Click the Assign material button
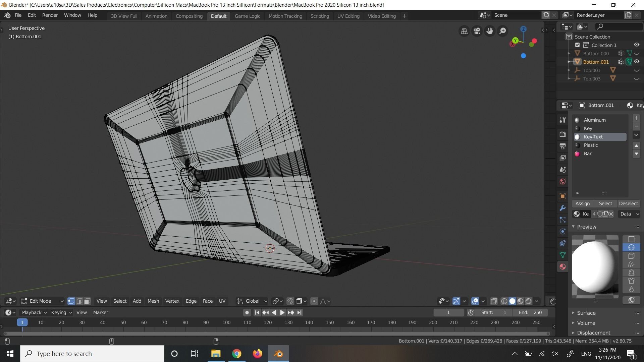Viewport: 644px width, 362px height. pyautogui.click(x=582, y=203)
